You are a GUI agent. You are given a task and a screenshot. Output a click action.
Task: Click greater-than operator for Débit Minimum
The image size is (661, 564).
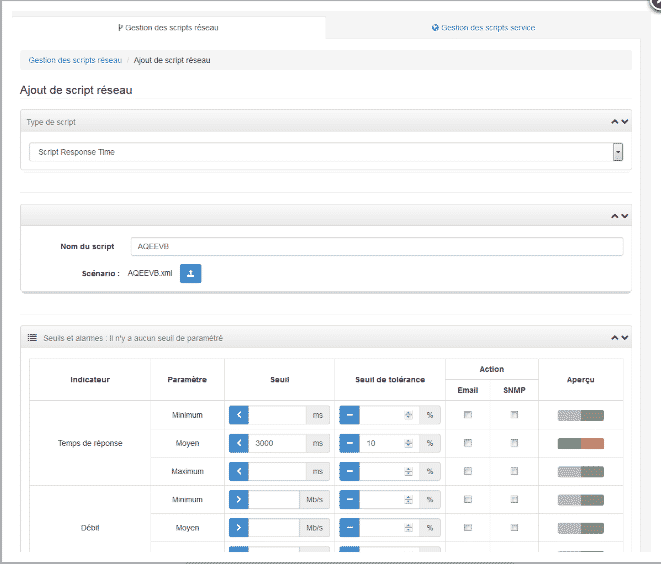tap(239, 499)
